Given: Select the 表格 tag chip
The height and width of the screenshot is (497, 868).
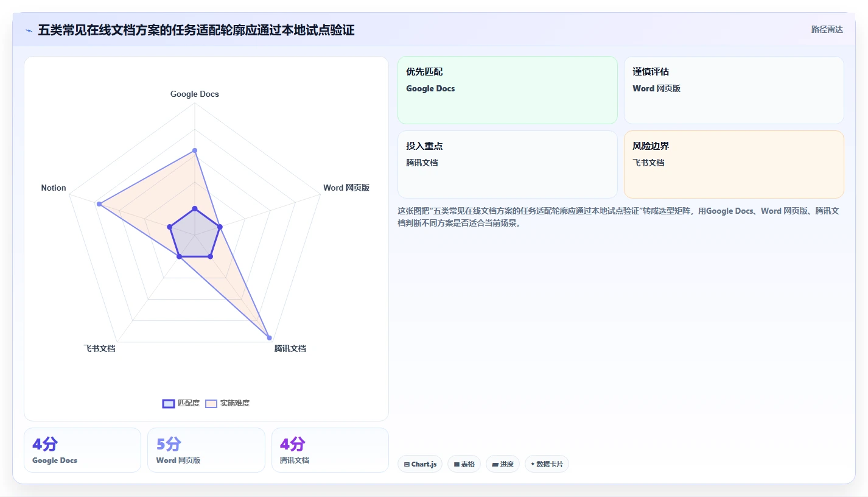Looking at the screenshot, I should click(x=464, y=464).
